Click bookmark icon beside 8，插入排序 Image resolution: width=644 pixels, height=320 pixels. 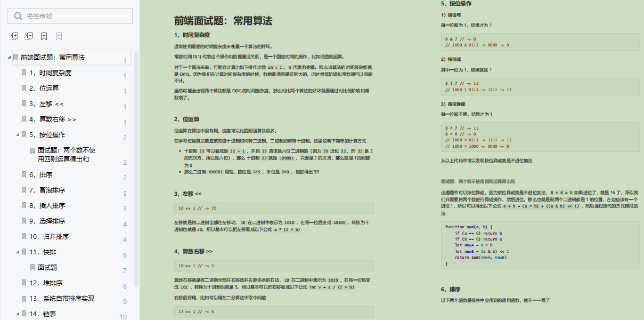click(24, 206)
